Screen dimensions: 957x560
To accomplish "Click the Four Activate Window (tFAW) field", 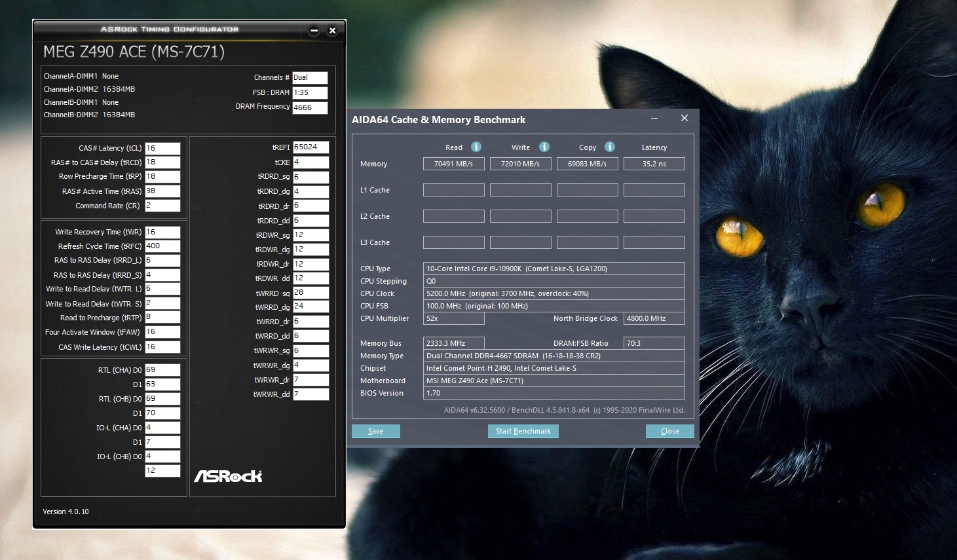I will pyautogui.click(x=162, y=332).
